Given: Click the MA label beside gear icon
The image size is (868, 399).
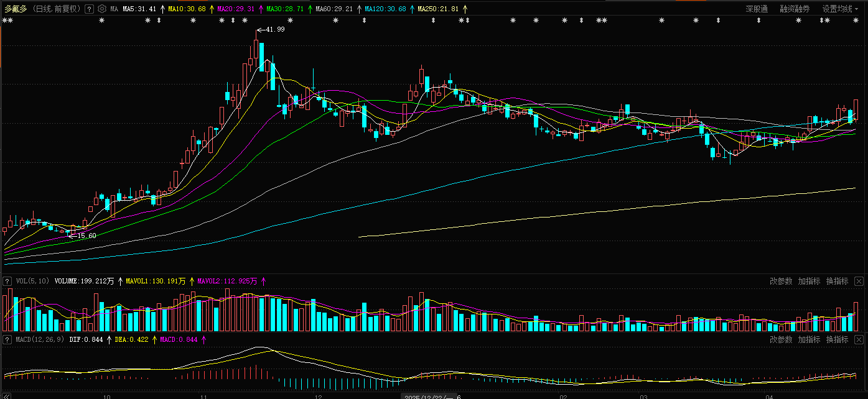Looking at the screenshot, I should [x=114, y=9].
